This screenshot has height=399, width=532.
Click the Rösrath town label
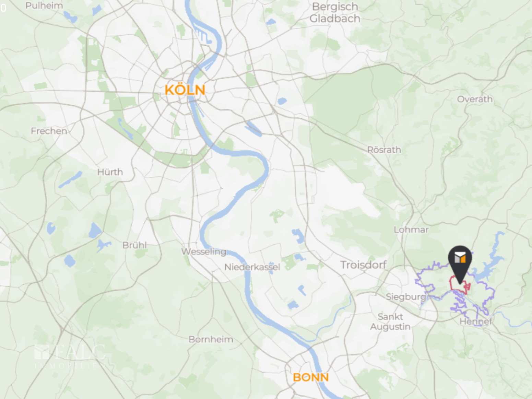tap(384, 150)
